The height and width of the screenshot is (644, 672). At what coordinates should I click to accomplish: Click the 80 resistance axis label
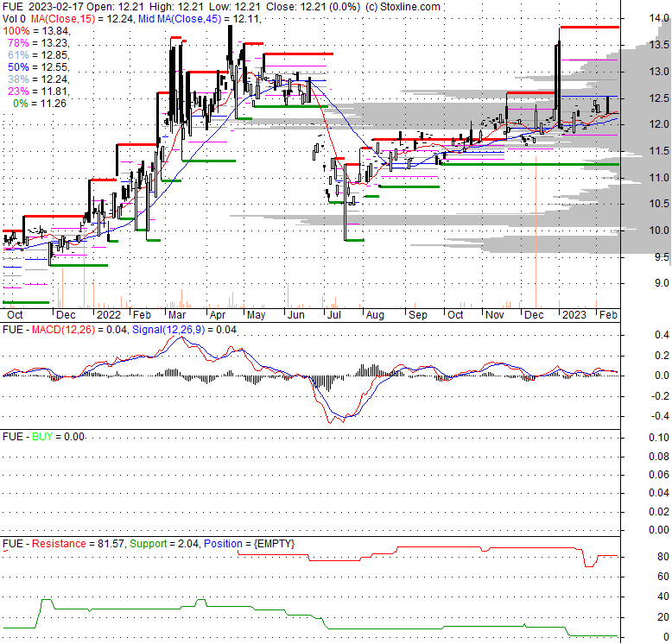click(663, 557)
